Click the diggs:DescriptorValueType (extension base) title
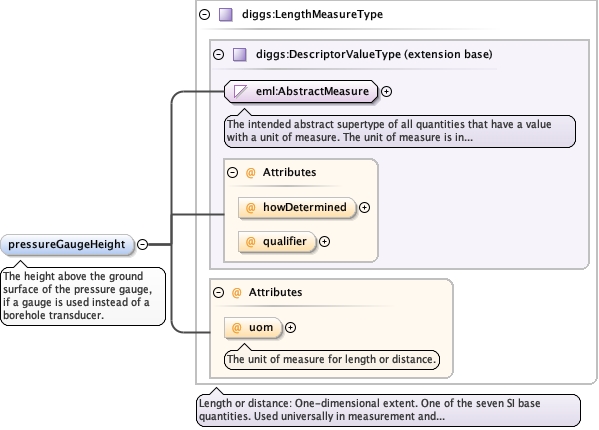Image resolution: width=599 pixels, height=430 pixels. point(374,54)
